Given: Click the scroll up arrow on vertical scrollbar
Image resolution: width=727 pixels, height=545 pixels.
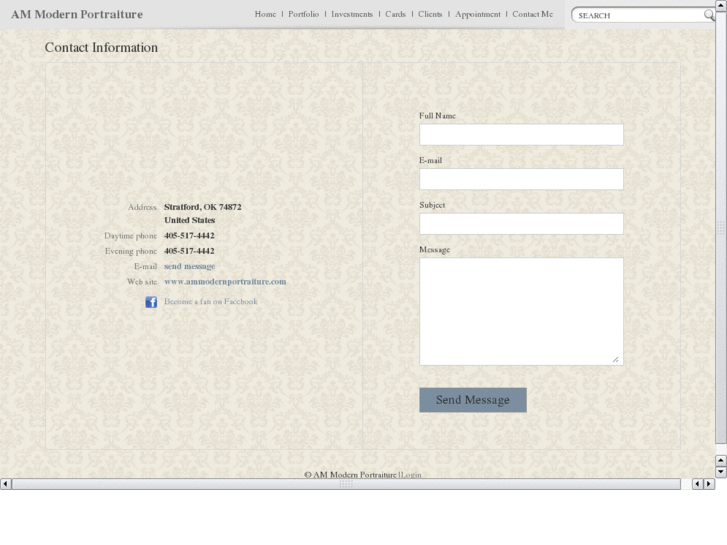Looking at the screenshot, I should click(x=721, y=5).
